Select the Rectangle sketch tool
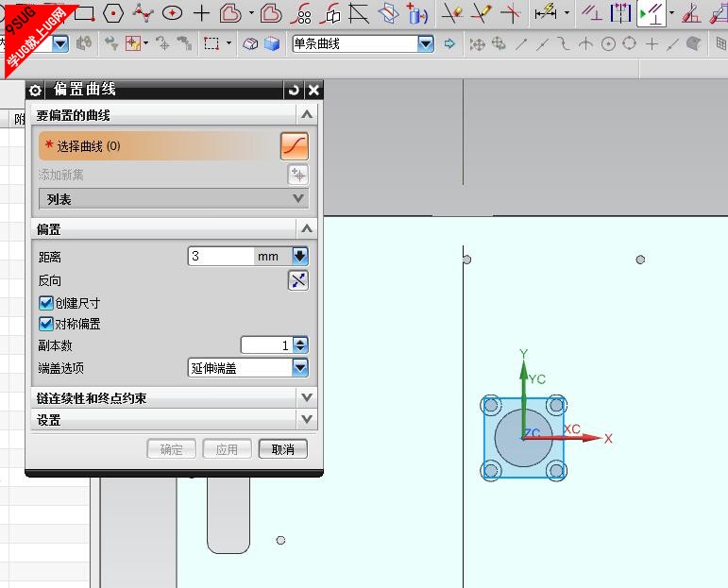The width and height of the screenshot is (728, 588). pos(85,13)
